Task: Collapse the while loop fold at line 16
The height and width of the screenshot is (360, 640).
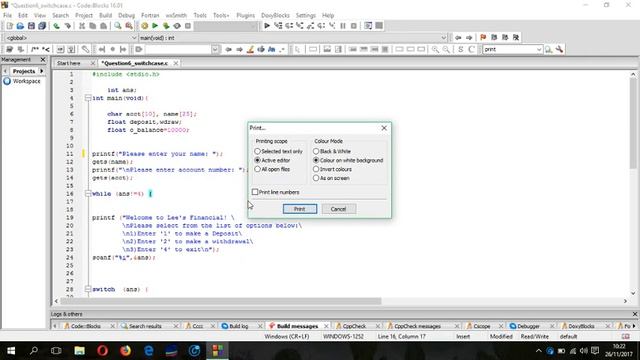Action: [88, 193]
